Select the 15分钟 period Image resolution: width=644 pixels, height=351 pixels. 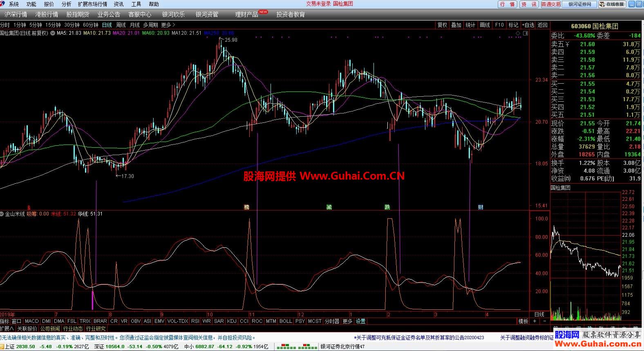[53, 25]
